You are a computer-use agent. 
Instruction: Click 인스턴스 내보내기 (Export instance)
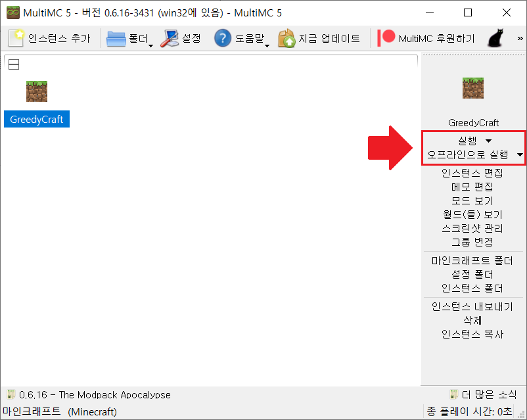(x=472, y=307)
